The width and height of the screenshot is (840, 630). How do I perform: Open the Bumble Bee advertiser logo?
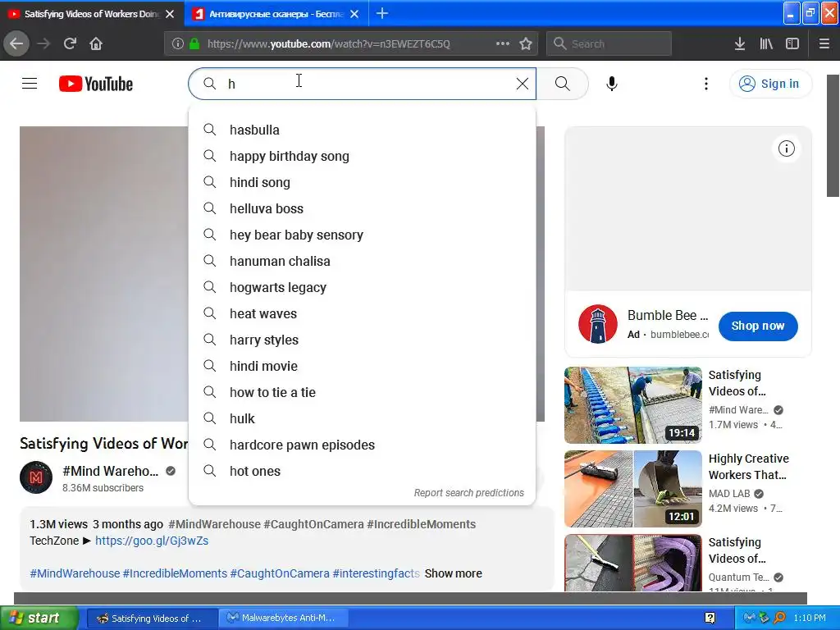pyautogui.click(x=598, y=324)
